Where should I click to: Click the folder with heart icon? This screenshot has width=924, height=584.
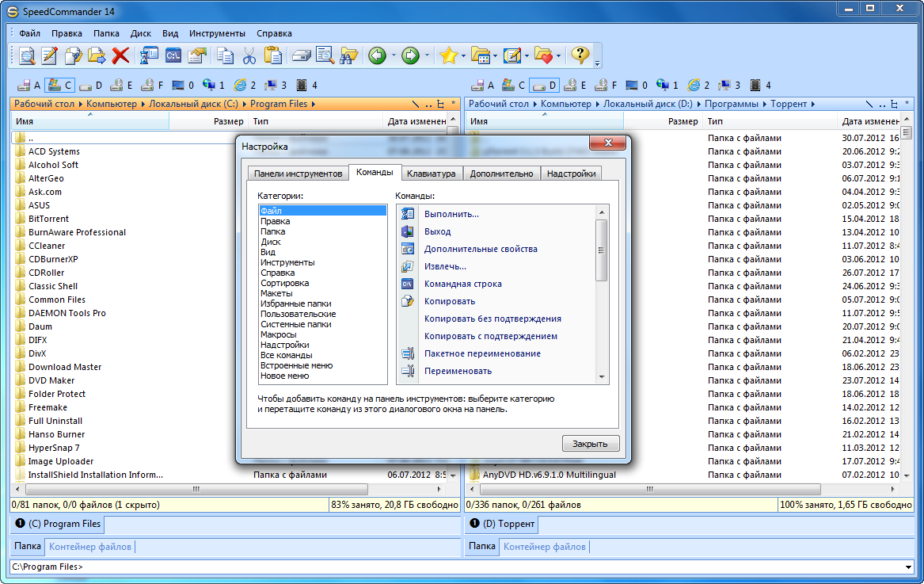point(543,55)
